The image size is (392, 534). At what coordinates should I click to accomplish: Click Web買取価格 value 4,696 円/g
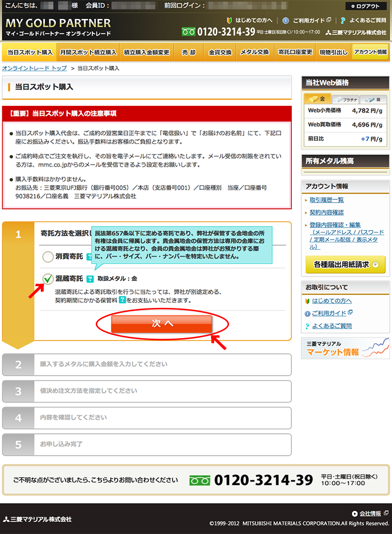coord(367,125)
